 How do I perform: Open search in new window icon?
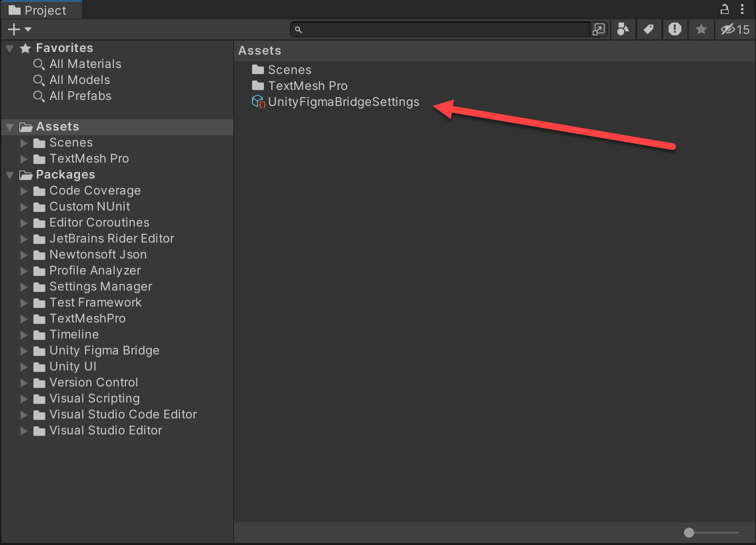(x=599, y=29)
